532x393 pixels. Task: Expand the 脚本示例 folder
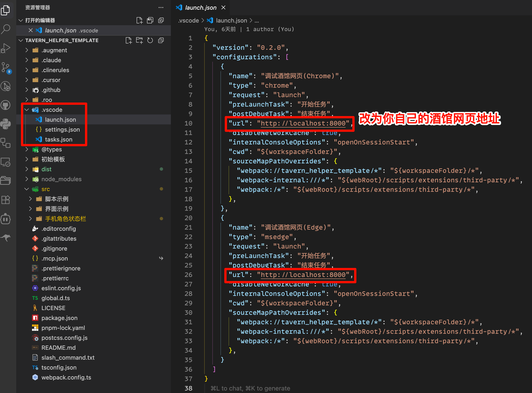point(94,199)
